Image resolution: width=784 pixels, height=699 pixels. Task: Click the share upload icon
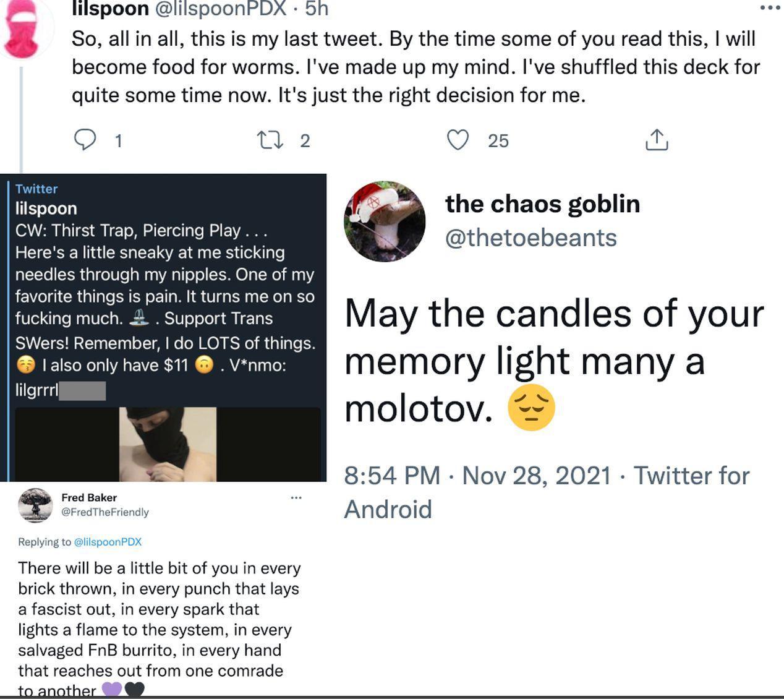(x=656, y=140)
